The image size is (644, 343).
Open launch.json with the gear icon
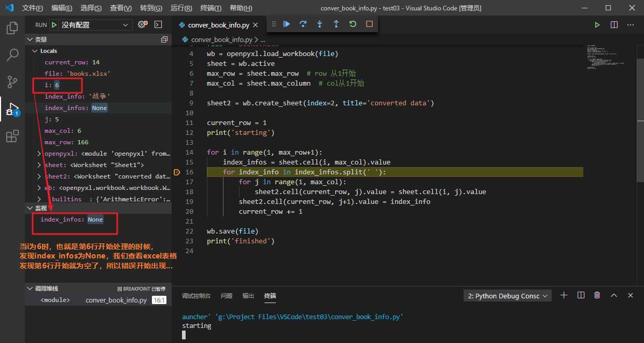[x=142, y=25]
